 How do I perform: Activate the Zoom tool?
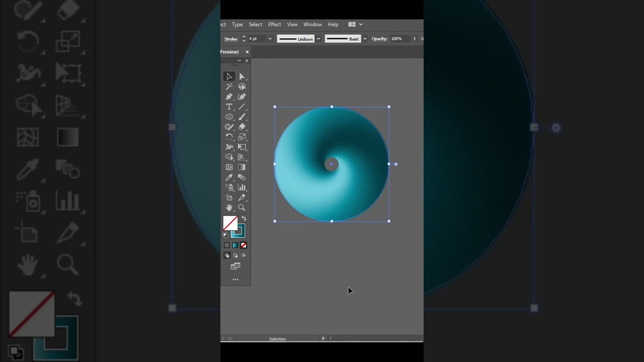tap(242, 207)
